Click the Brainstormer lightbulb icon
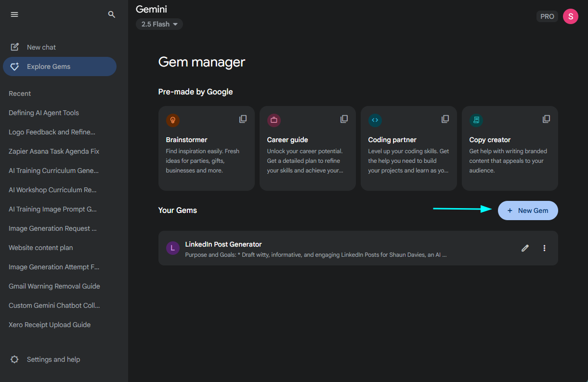This screenshot has width=588, height=382. pos(173,120)
